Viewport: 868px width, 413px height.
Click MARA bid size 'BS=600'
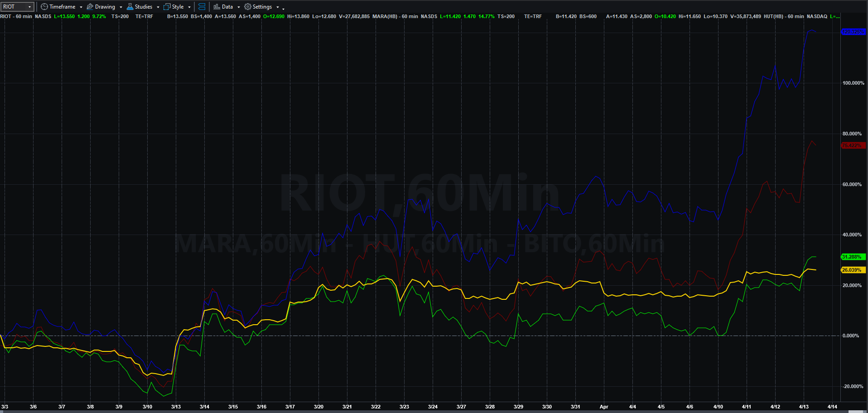pos(588,16)
